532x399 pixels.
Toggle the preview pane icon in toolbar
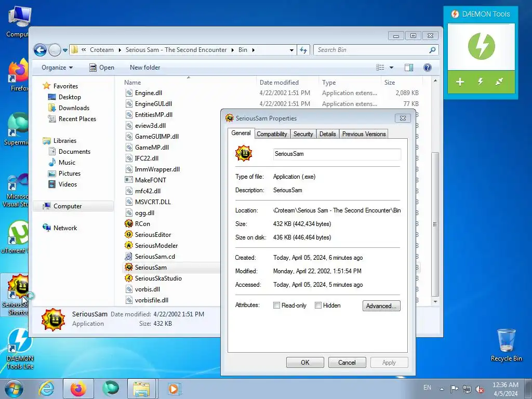point(409,68)
